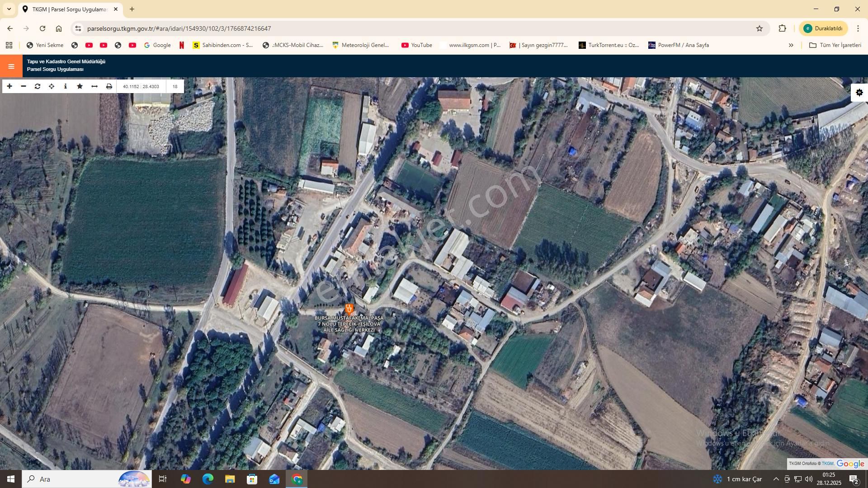This screenshot has height=488, width=868.
Task: Show hidden system tray icons
Action: [x=776, y=479]
